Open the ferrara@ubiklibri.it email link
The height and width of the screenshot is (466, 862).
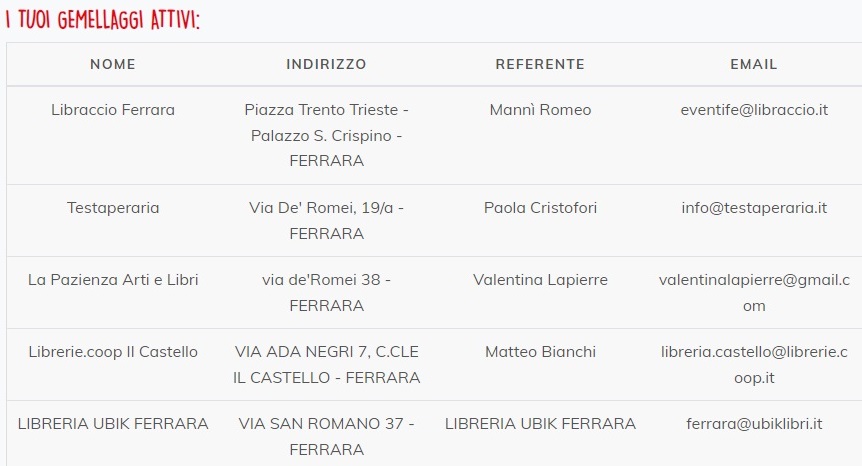click(x=754, y=424)
